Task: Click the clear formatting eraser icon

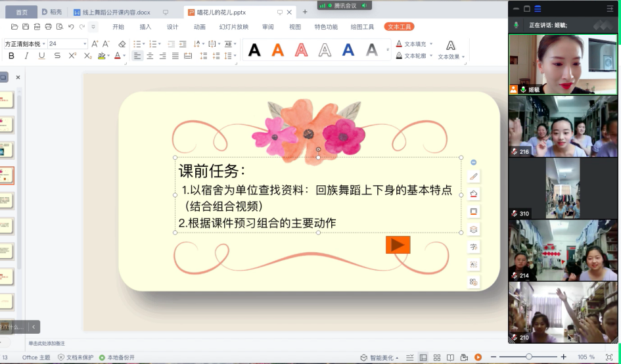Action: tap(122, 44)
